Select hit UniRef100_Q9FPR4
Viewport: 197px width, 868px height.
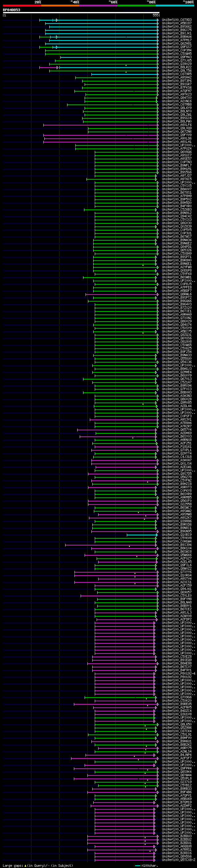[176, 769]
